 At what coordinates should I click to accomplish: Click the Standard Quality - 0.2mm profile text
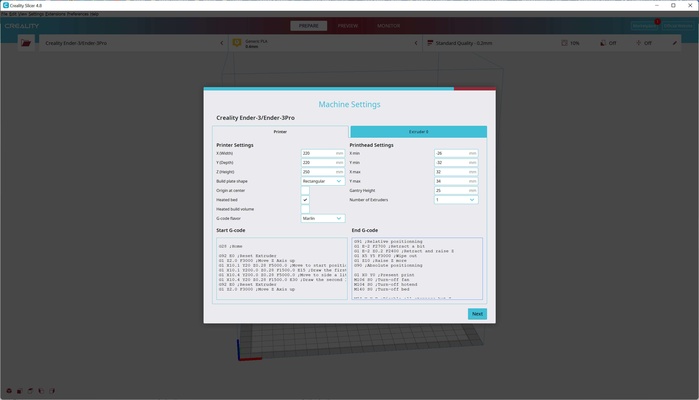[x=464, y=43]
